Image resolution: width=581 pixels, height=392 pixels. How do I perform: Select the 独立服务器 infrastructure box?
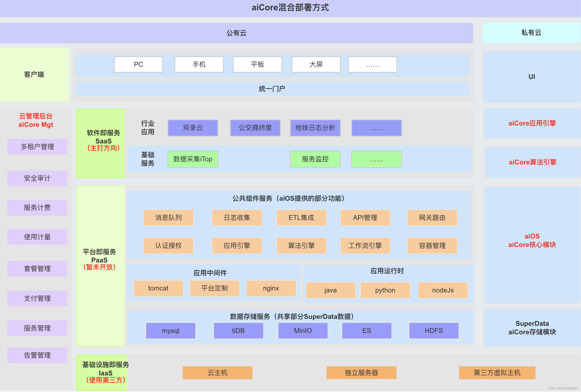(361, 373)
